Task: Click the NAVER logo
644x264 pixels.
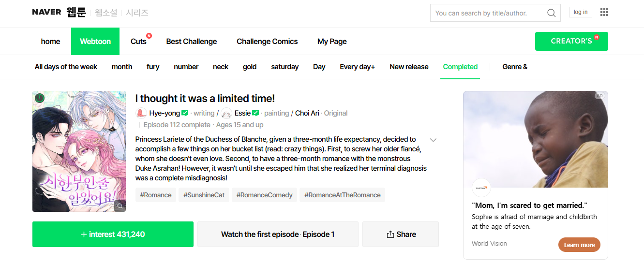Action: click(x=46, y=13)
